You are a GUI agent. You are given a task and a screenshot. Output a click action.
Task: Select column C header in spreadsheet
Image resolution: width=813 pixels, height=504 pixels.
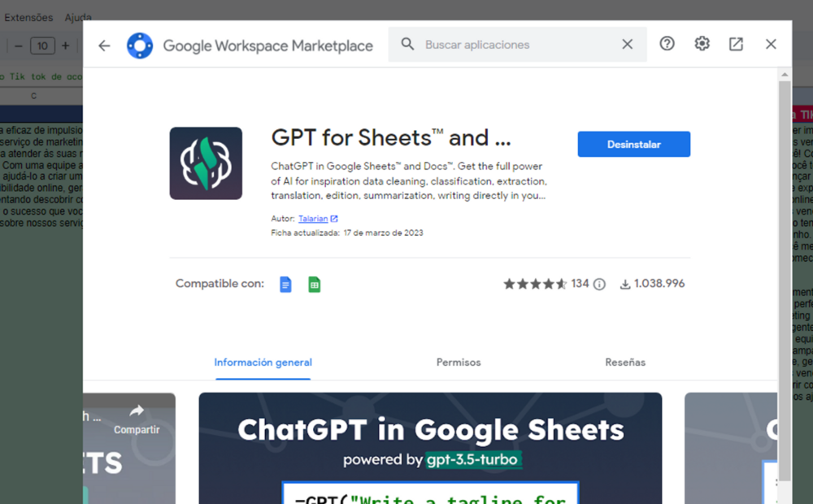33,96
